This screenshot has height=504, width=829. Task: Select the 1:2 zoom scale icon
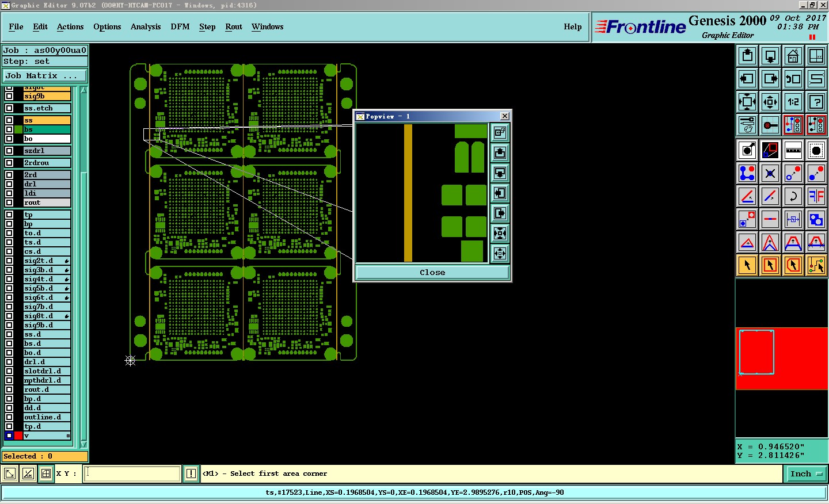(793, 102)
